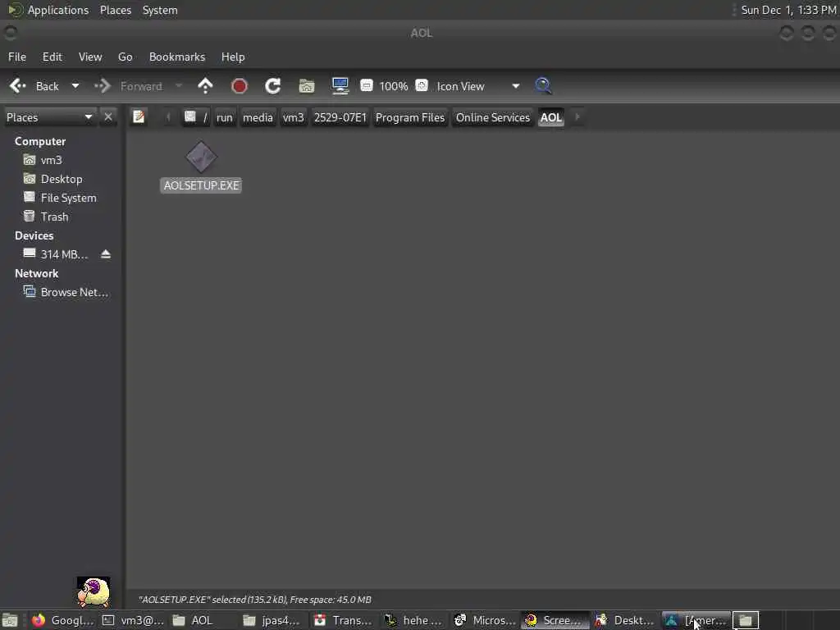The image size is (840, 630).
Task: Select the AOL path segment
Action: tap(551, 117)
